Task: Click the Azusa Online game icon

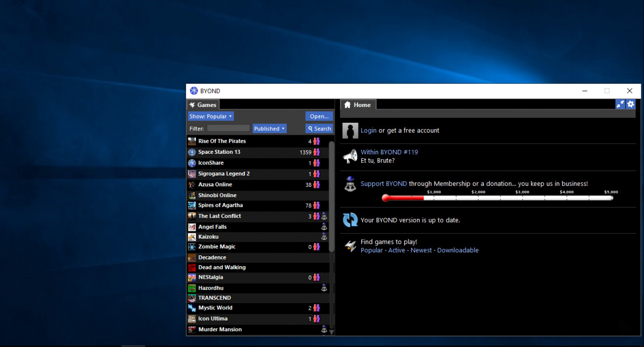Action: [x=192, y=185]
